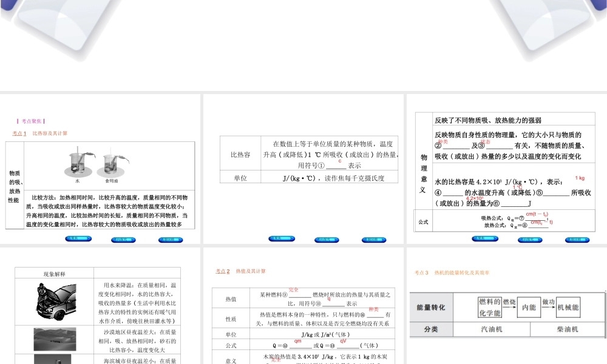Select the slide with the 物理意义 table
This screenshot has height=364, width=607.
[x=507, y=169]
